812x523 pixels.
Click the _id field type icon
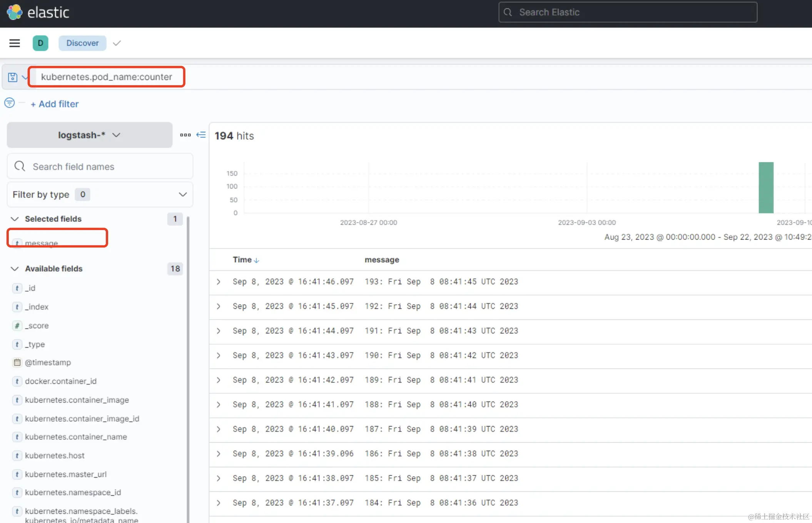point(17,288)
